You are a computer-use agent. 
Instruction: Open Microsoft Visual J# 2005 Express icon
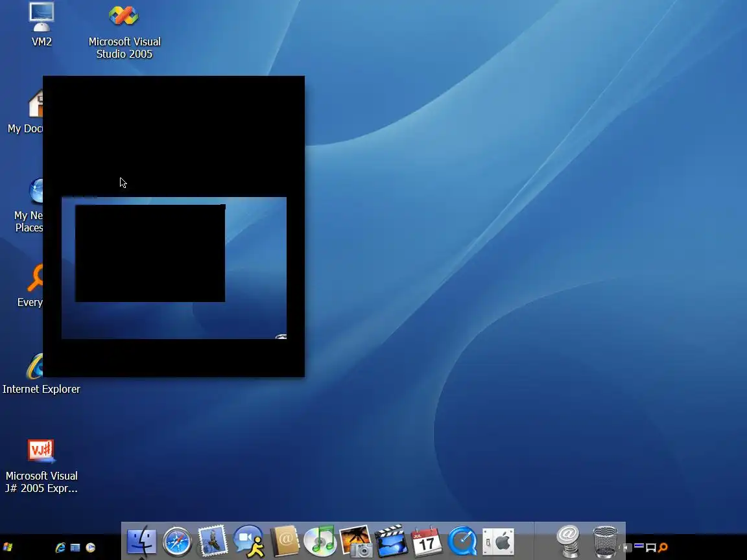click(41, 466)
